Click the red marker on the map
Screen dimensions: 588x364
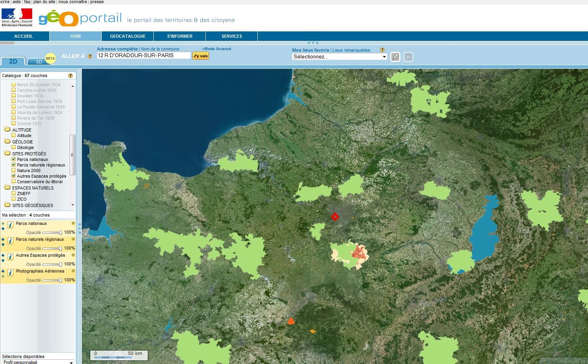pos(335,217)
